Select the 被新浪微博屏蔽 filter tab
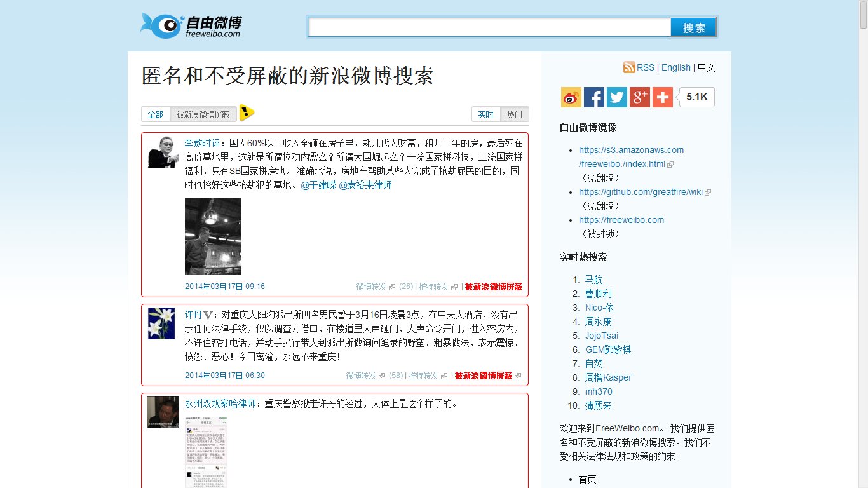The image size is (868, 488). (x=203, y=114)
